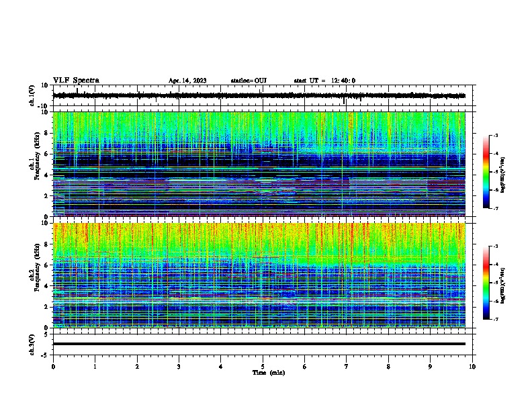The height and width of the screenshot is (411, 532).
Task: Click the ch.1 spectrogram 4 kHz tick label
Action: [46, 175]
